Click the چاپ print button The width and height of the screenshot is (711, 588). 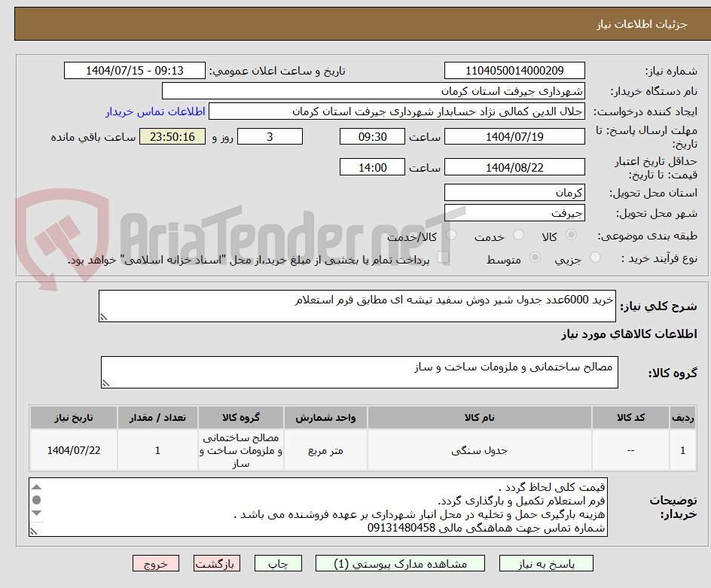pyautogui.click(x=278, y=563)
